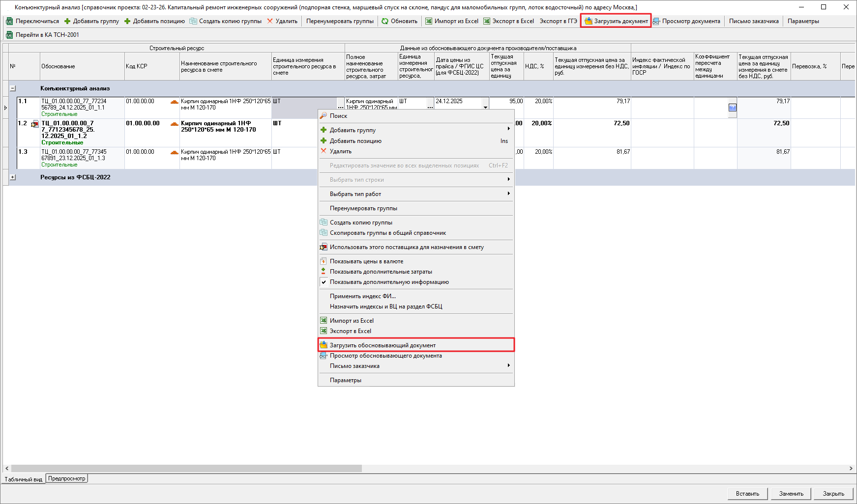Click the horizontal scrollbar thumb
This screenshot has height=504, width=857.
coord(187,469)
